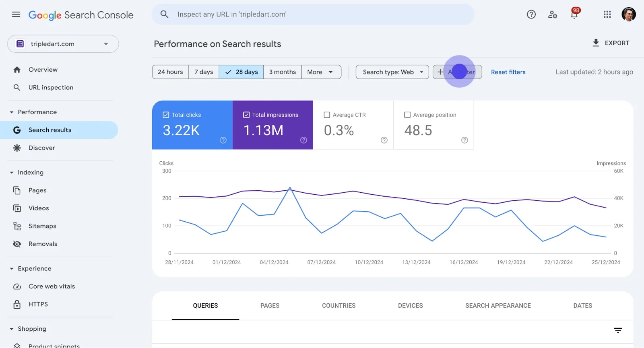The width and height of the screenshot is (644, 348).
Task: Open Removals in the sidebar
Action: [x=43, y=244]
